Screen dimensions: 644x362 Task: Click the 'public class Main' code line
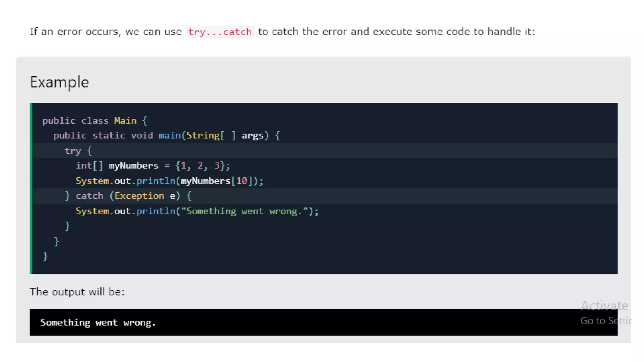coord(94,121)
